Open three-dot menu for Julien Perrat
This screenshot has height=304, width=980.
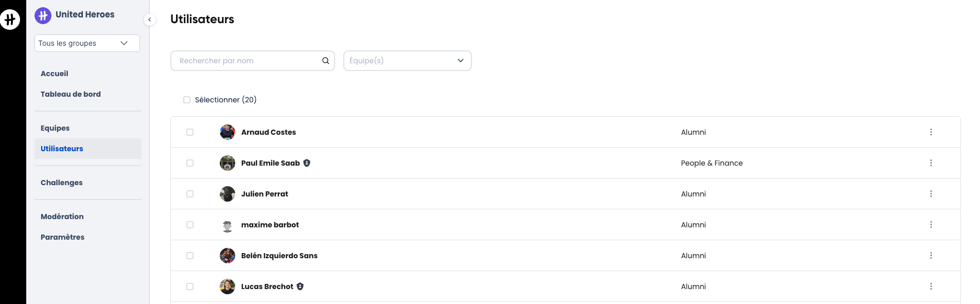931,194
